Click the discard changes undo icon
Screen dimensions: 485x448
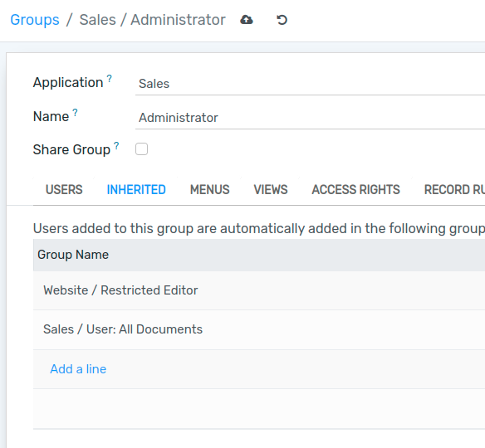pos(282,20)
